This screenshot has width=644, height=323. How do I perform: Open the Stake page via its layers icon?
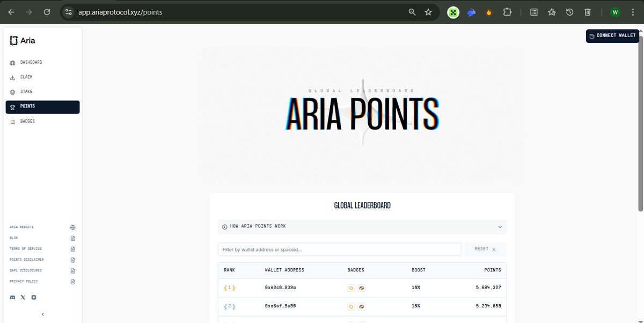(x=12, y=91)
